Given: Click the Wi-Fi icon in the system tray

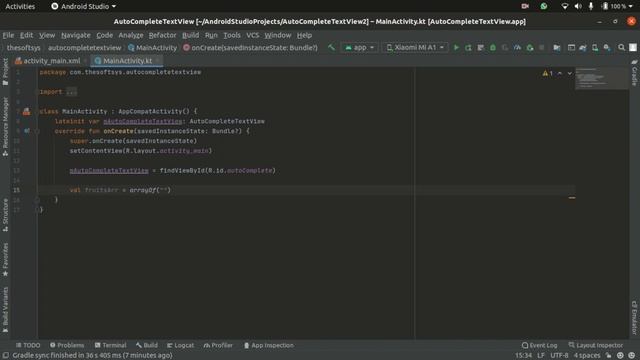Looking at the screenshot, I should pos(564,6).
